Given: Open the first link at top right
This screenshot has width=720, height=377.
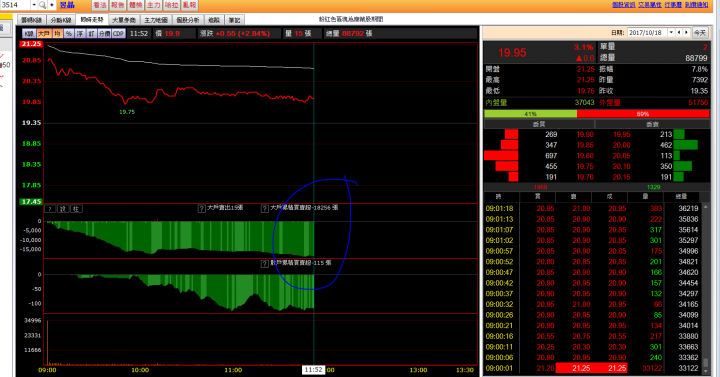Looking at the screenshot, I should coord(624,5).
